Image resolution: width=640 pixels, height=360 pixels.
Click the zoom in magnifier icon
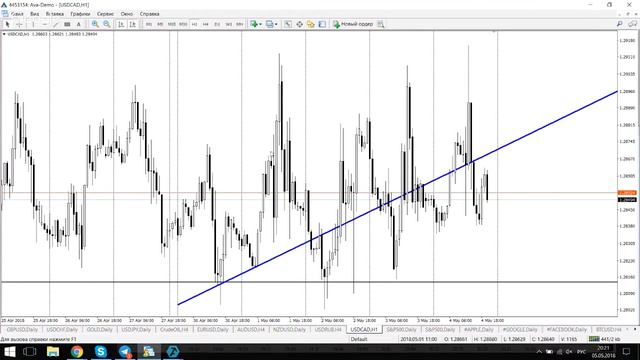(95, 24)
